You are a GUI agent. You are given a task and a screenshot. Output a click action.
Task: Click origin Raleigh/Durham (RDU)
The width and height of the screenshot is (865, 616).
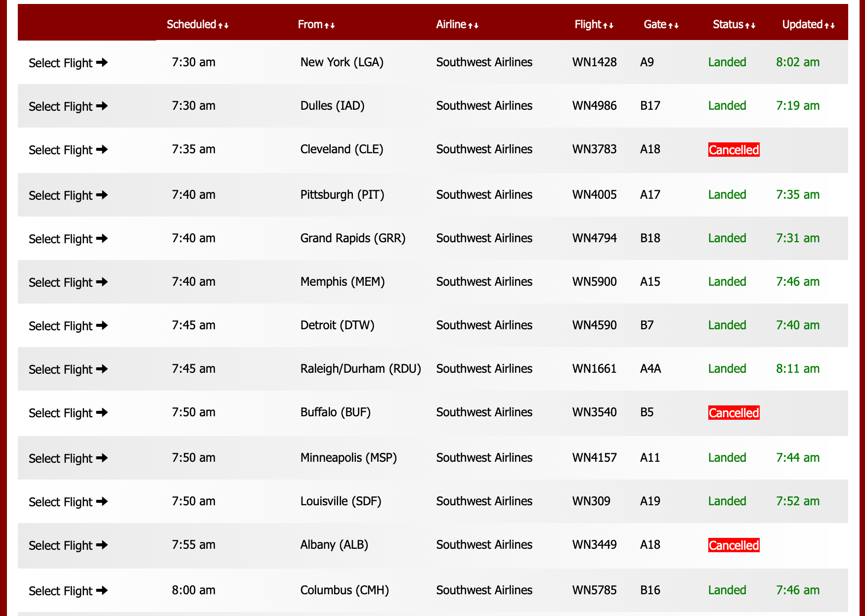pos(361,369)
